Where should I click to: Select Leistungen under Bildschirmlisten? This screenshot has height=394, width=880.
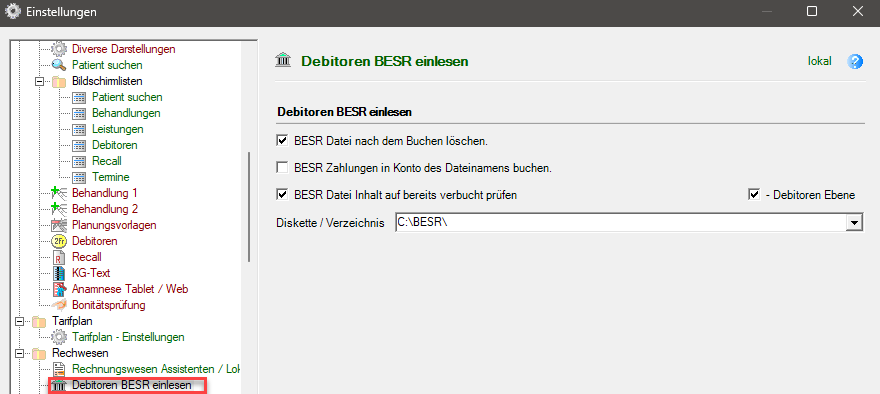pos(117,129)
